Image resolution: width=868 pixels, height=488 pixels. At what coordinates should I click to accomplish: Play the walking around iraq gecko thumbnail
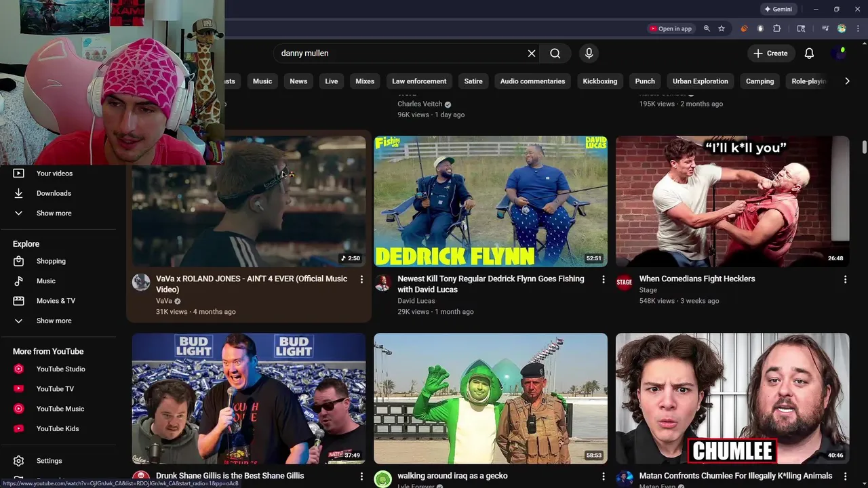490,399
